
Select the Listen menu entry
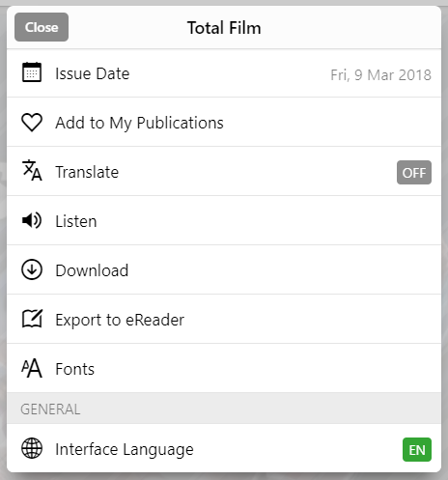click(x=224, y=220)
